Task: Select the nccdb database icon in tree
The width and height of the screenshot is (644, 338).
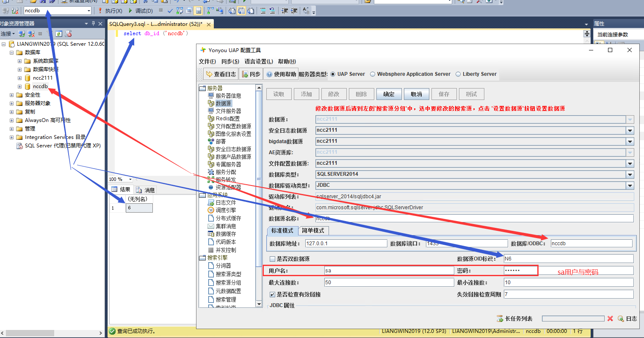Action: 28,86
